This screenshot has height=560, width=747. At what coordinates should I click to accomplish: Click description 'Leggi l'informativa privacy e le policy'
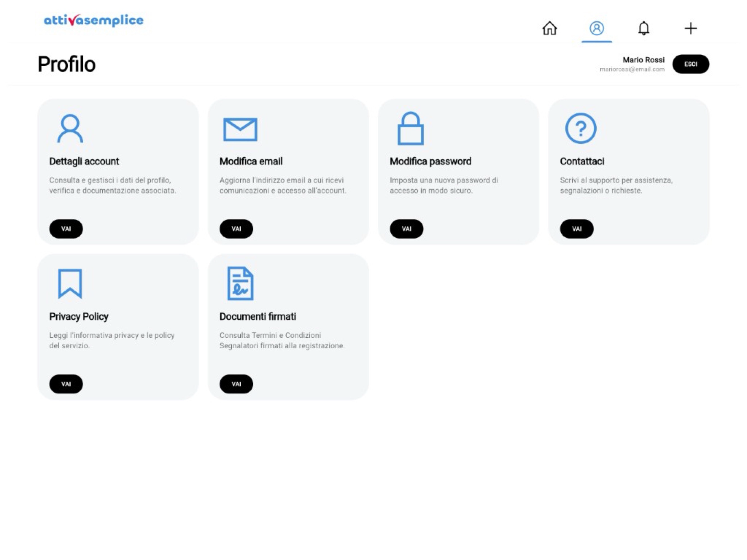pyautogui.click(x=112, y=340)
